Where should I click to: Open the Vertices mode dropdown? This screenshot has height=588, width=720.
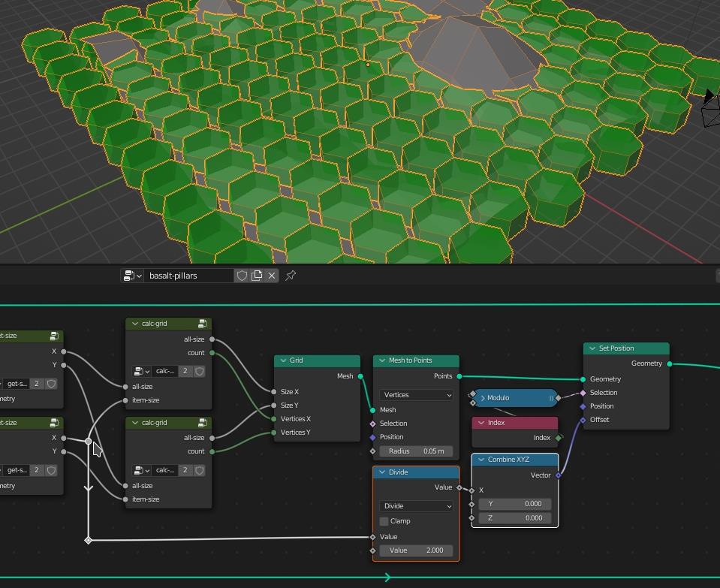[416, 395]
